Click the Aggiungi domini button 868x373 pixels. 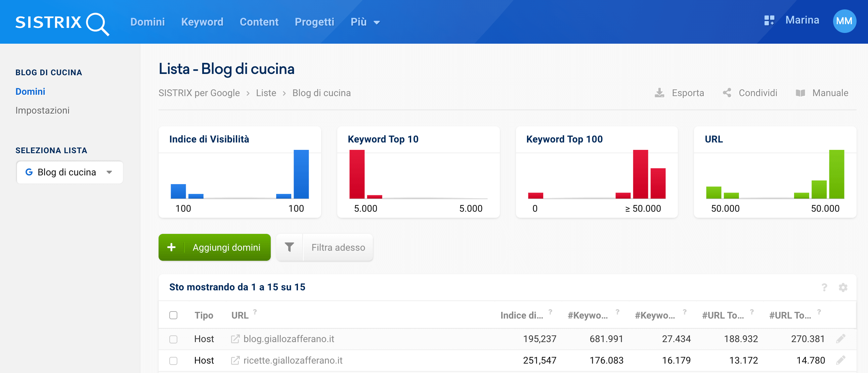214,247
